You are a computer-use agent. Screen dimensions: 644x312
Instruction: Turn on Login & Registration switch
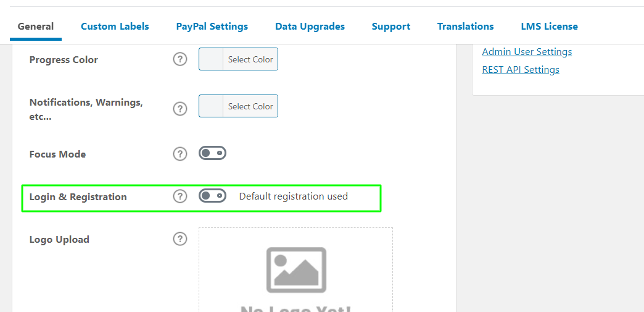coord(212,195)
